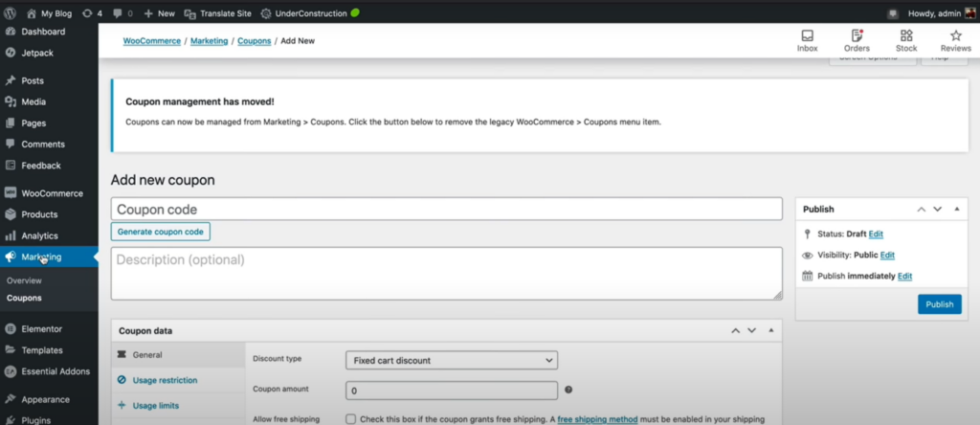This screenshot has height=425, width=980.
Task: Open the Appearance menu item
Action: pos(46,399)
